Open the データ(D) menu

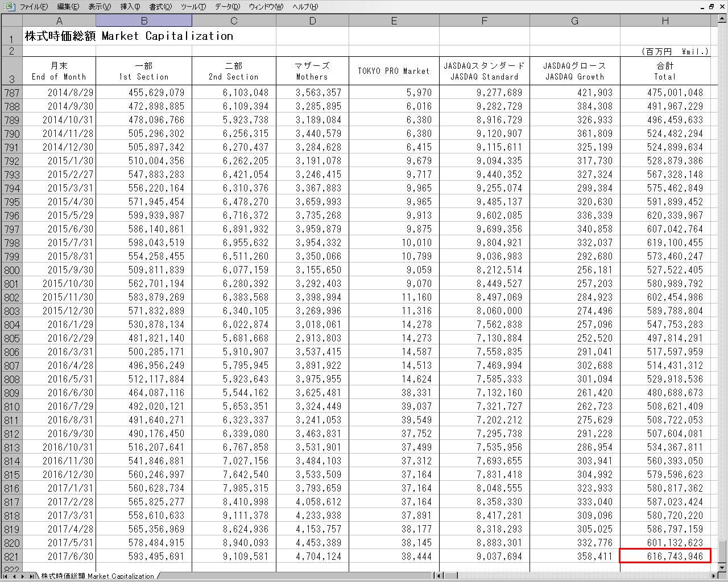tap(227, 7)
